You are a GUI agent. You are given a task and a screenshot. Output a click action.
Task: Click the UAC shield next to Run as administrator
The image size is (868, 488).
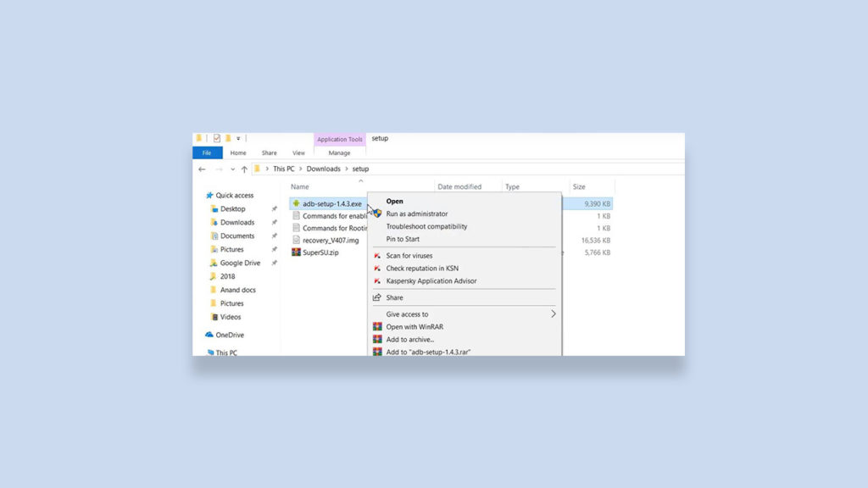376,213
